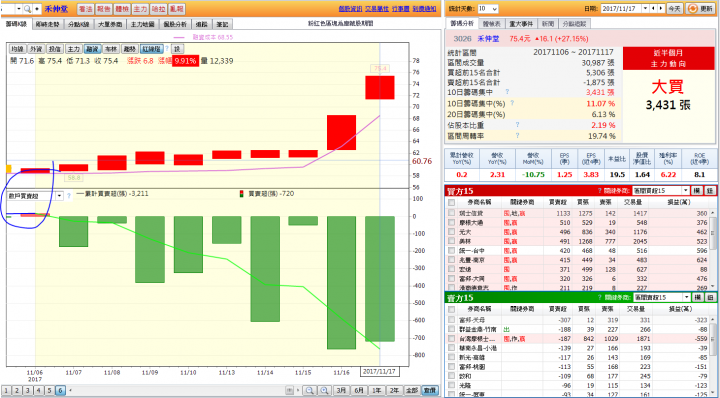Click the 11/16 red candlestick on the K-line chart
The image size is (720, 398).
pyautogui.click(x=341, y=133)
